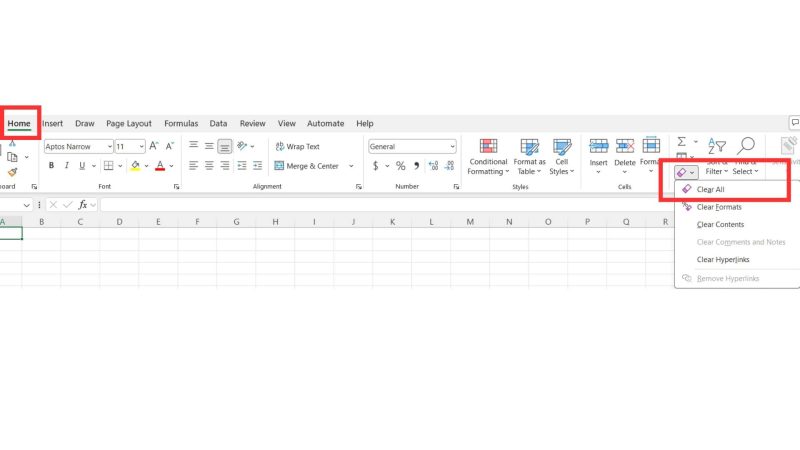
Task: Open the Number group dialog launcher
Action: tap(456, 187)
